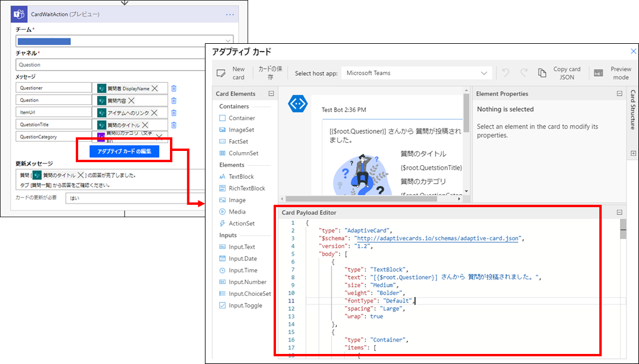Click the Teams icon on CardWaitAction header

click(x=19, y=14)
